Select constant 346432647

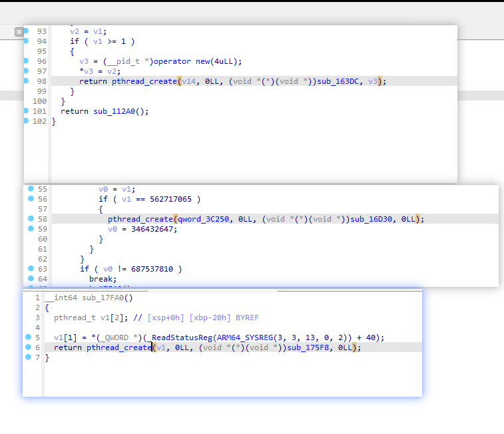tap(152, 229)
